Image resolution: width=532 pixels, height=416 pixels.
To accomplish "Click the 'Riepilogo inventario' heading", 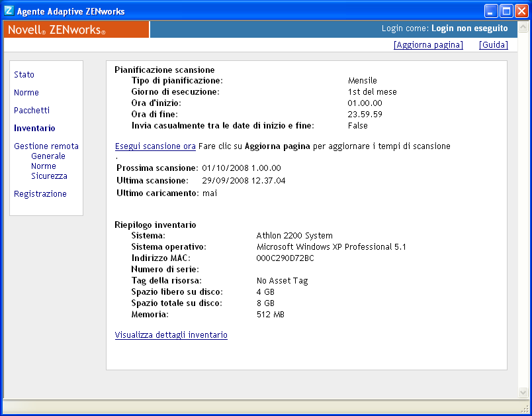I will (155, 225).
